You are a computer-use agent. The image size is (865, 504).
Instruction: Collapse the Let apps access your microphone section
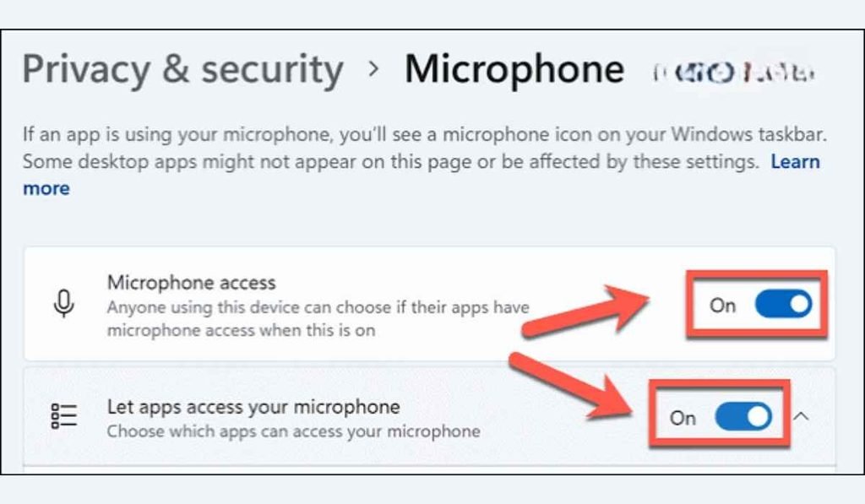click(802, 416)
